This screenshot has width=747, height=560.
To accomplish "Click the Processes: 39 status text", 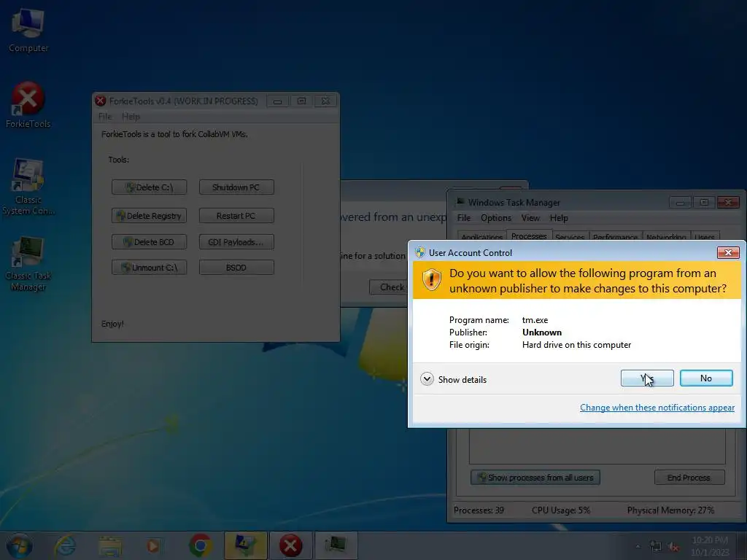I will pos(479,510).
